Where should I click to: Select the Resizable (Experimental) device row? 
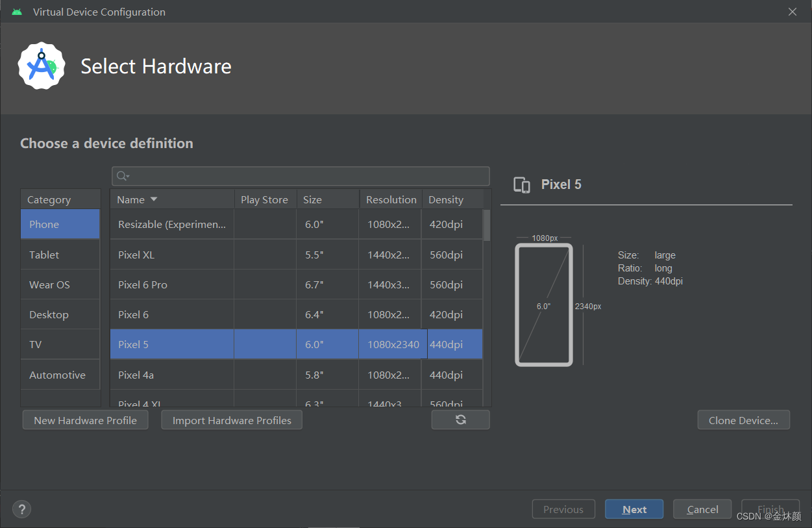pos(297,224)
